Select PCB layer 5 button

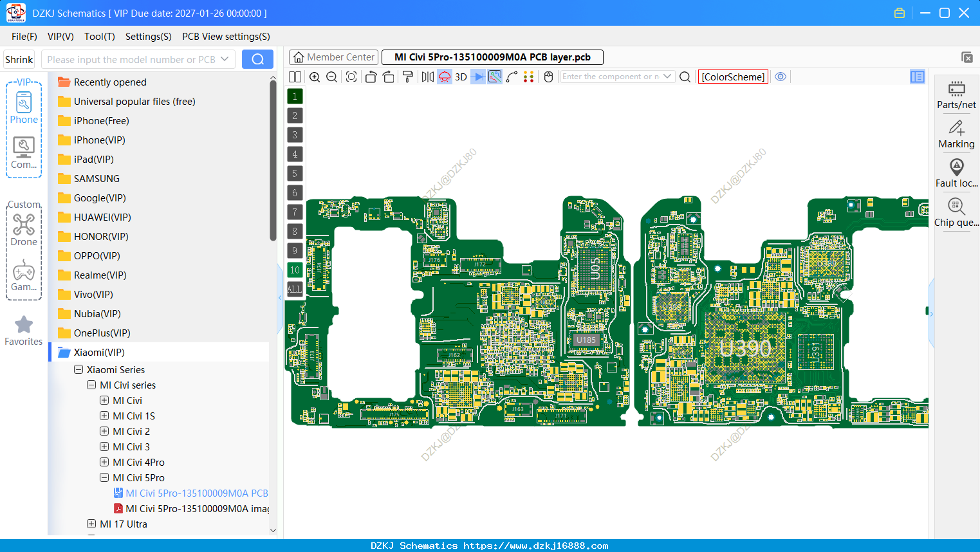coord(295,173)
